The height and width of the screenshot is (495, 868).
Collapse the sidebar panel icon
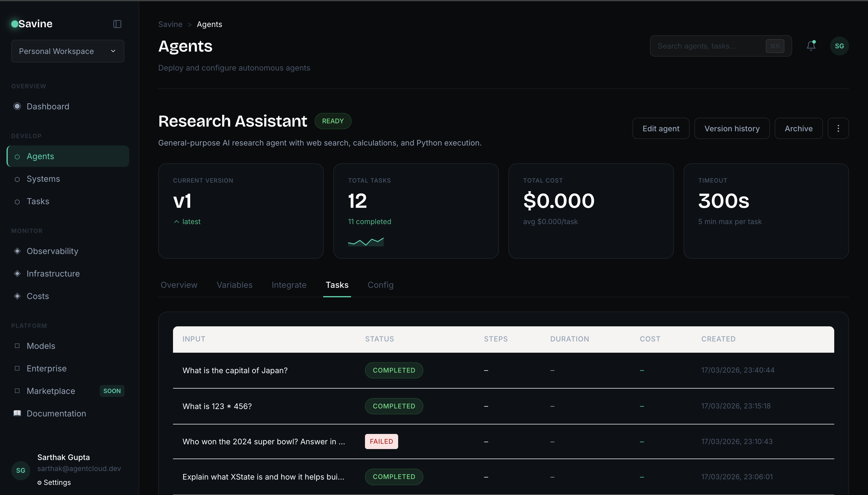117,24
